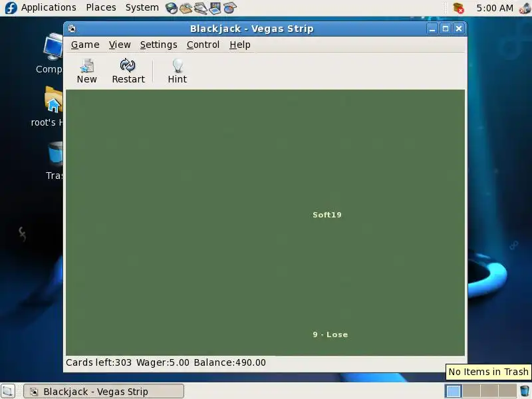Click the Trash applet in bottom panel

(525, 391)
